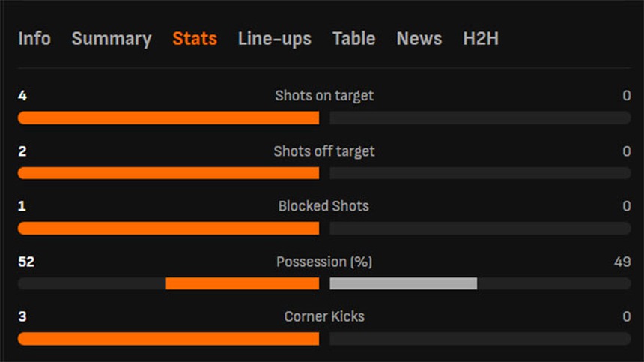Click the Possession (%) label
The height and width of the screenshot is (362, 644).
point(324,262)
